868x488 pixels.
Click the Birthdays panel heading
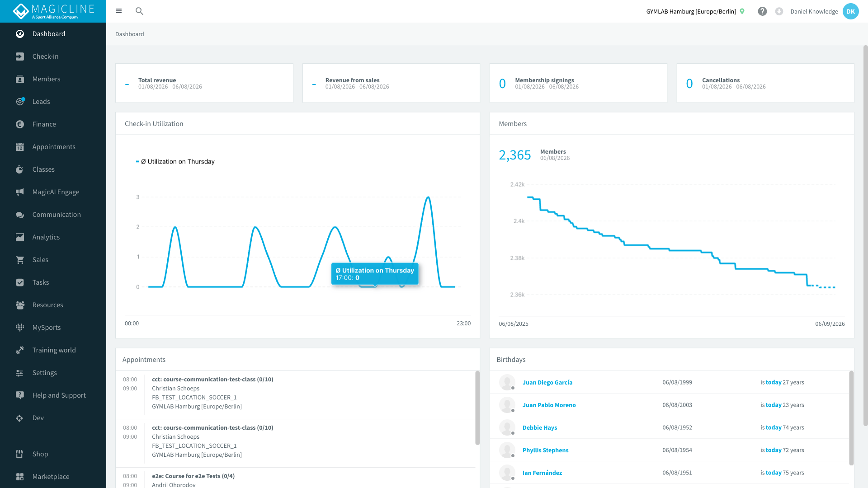511,360
